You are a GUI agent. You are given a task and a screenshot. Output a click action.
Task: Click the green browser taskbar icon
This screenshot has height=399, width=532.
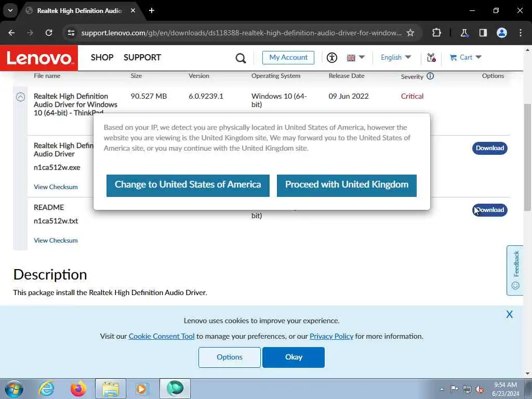click(175, 389)
